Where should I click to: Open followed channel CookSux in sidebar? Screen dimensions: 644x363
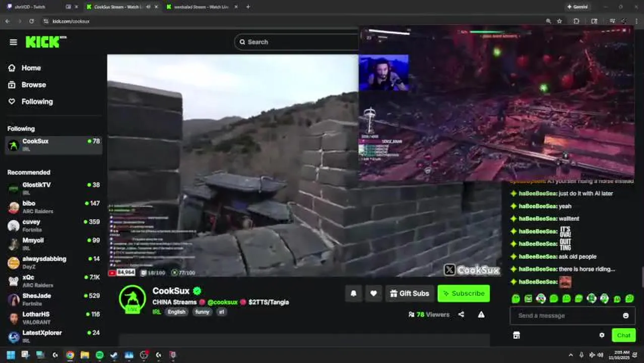click(x=54, y=145)
